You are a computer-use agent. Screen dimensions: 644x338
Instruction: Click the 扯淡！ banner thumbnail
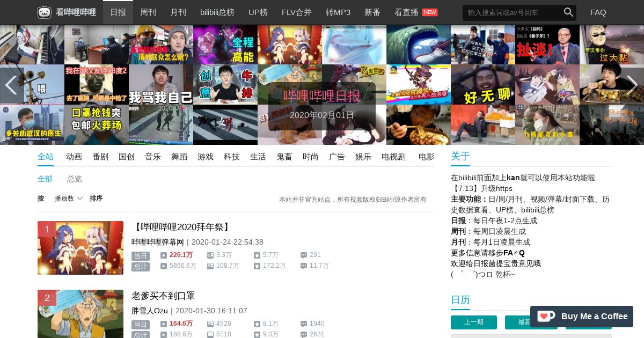[547, 45]
